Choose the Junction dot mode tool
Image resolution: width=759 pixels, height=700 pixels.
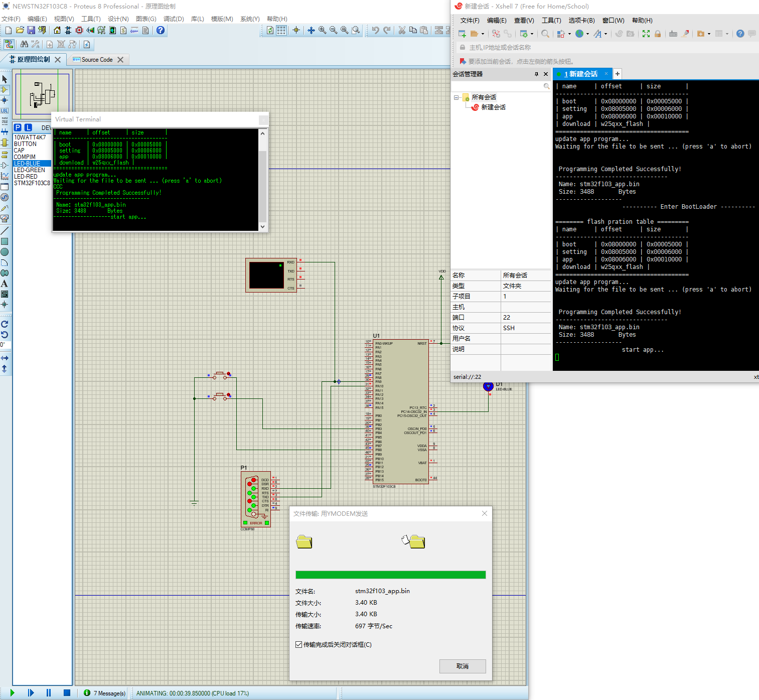click(5, 100)
